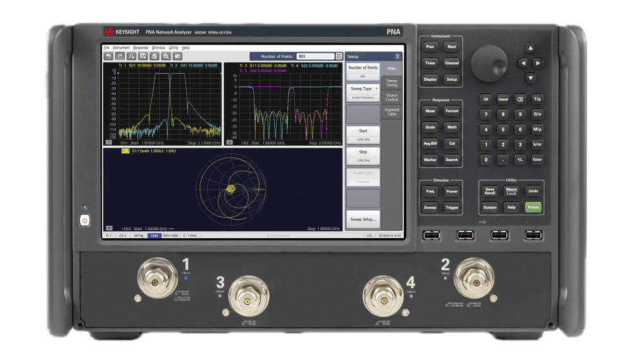Click the Undo arrow icon in the on-screen toolbar
This screenshot has width=644, height=363.
108,56
